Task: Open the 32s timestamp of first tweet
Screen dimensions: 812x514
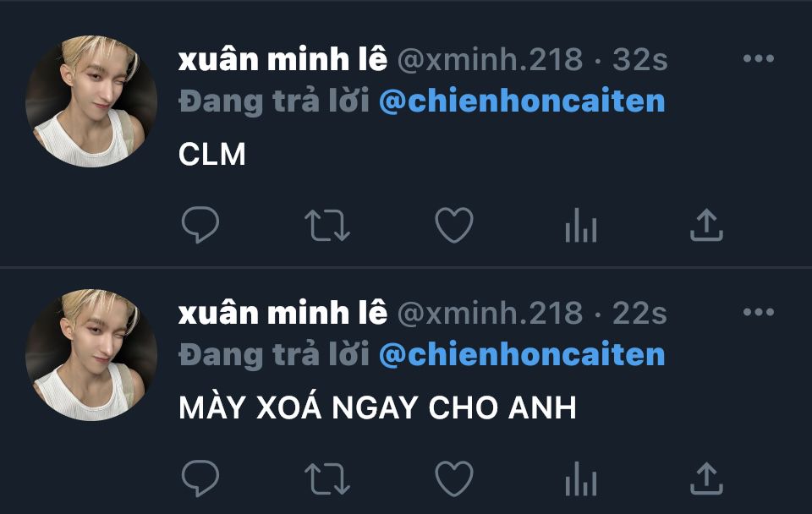Action: point(640,59)
